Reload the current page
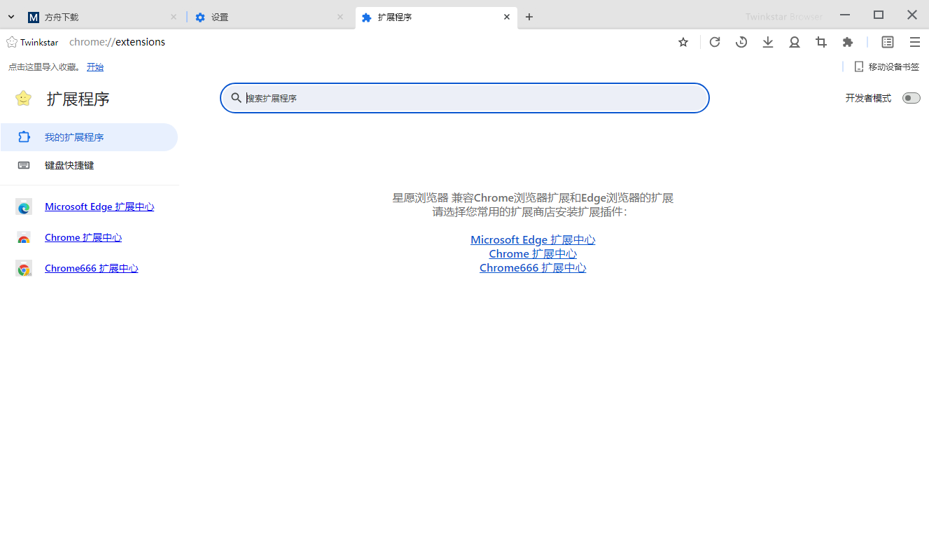The width and height of the screenshot is (929, 560). (714, 42)
